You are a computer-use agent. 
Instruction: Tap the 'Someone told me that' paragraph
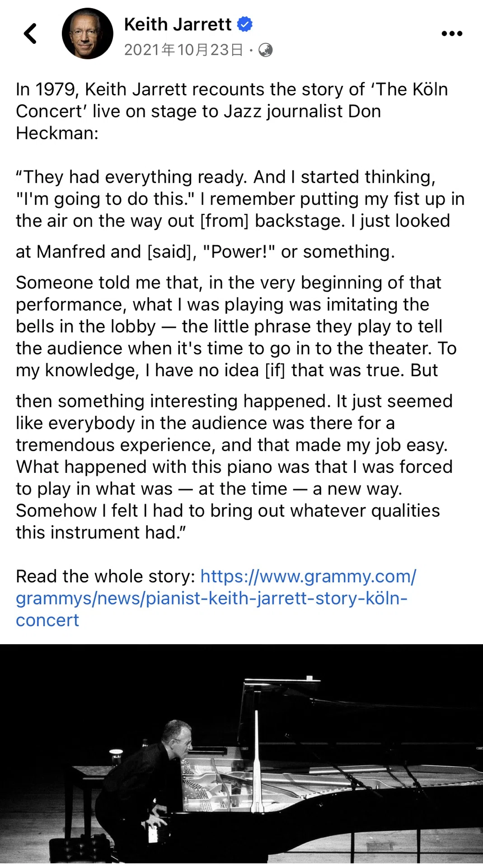[x=236, y=326]
